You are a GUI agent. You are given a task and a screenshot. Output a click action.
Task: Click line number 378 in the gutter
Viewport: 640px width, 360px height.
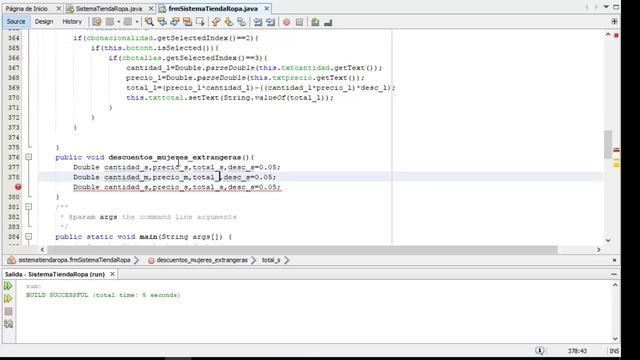(x=14, y=177)
